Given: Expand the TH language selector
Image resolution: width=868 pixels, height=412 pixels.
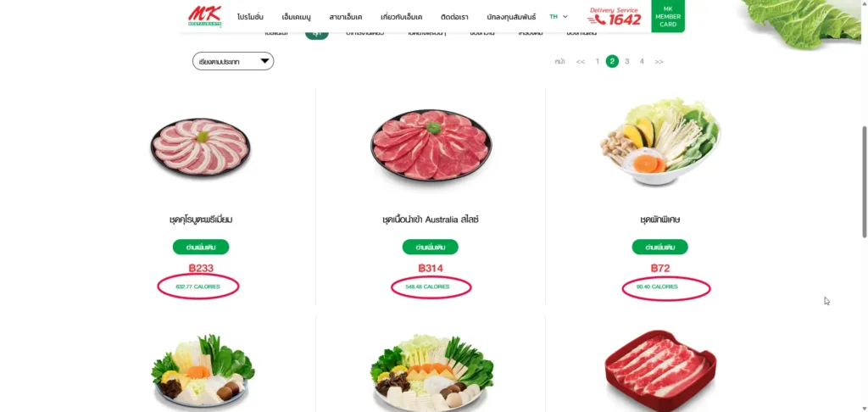Looking at the screenshot, I should tap(559, 17).
